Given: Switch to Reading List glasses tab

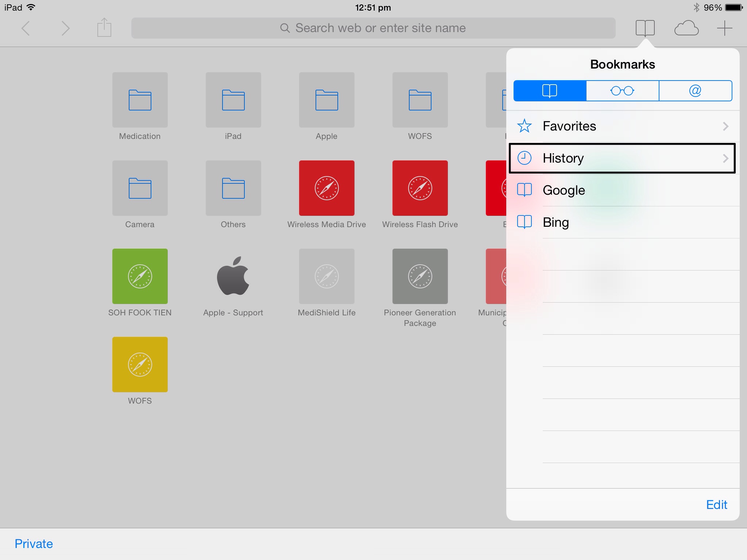Looking at the screenshot, I should point(622,90).
